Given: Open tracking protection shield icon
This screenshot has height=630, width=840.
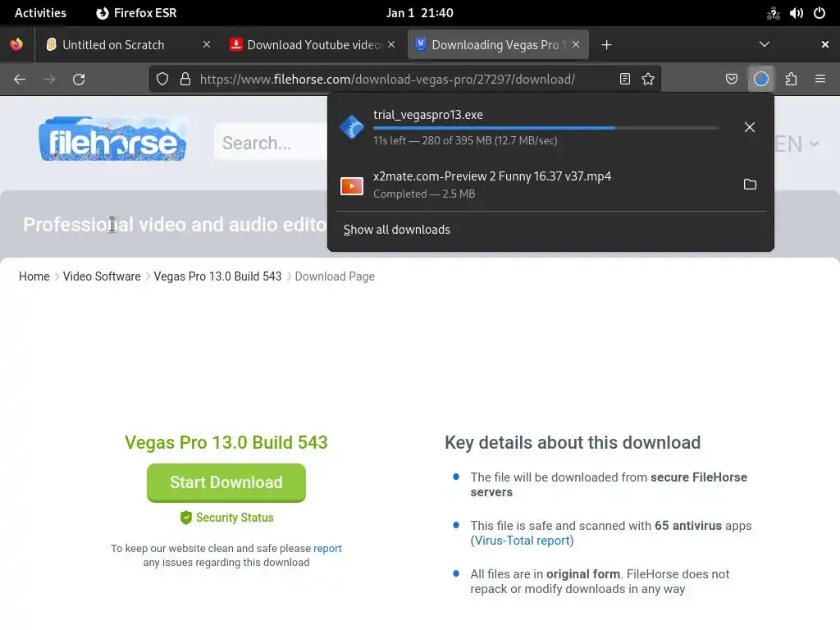Looking at the screenshot, I should tap(162, 80).
